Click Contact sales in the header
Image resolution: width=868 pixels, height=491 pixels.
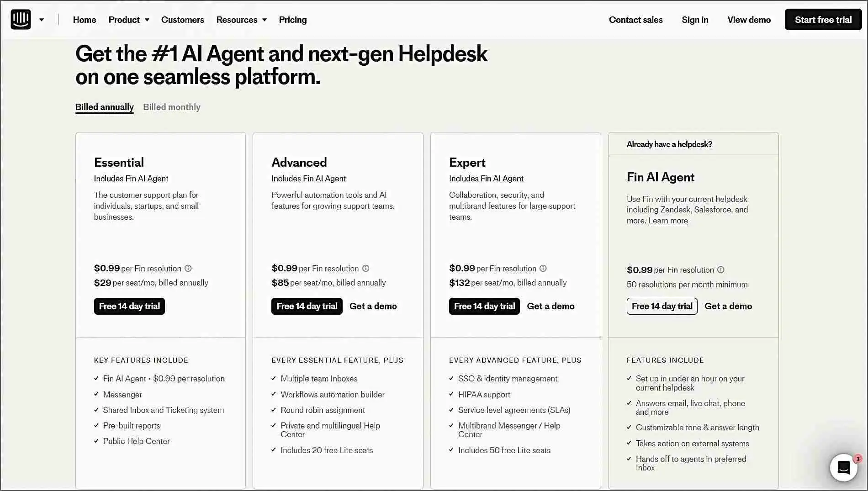[635, 20]
